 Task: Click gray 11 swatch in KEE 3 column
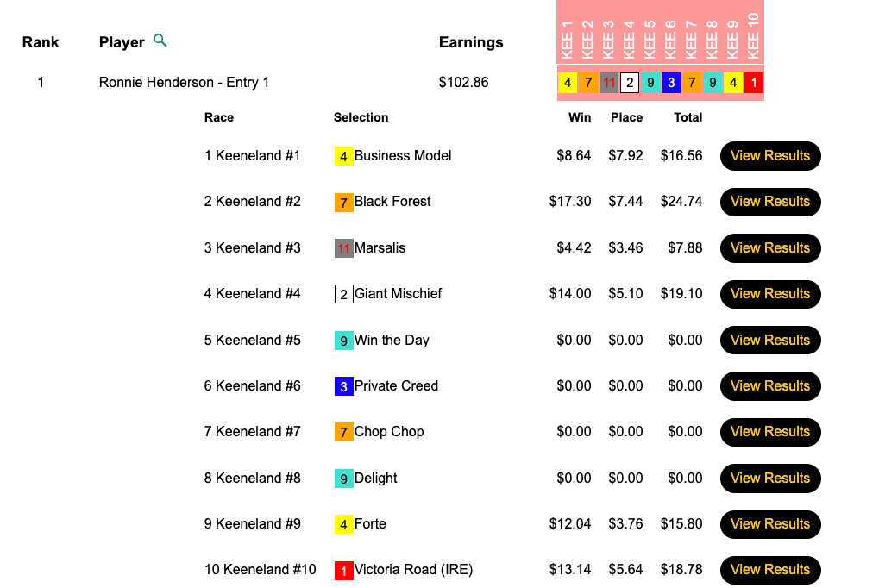click(609, 83)
